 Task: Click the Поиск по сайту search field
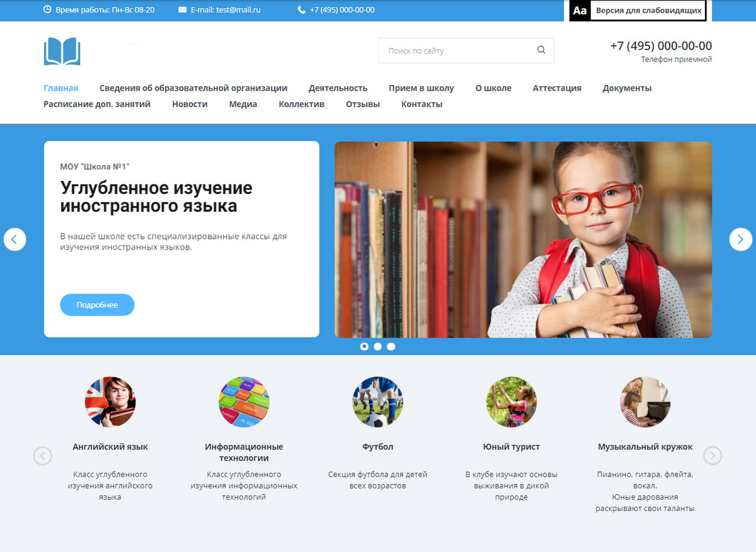[466, 50]
